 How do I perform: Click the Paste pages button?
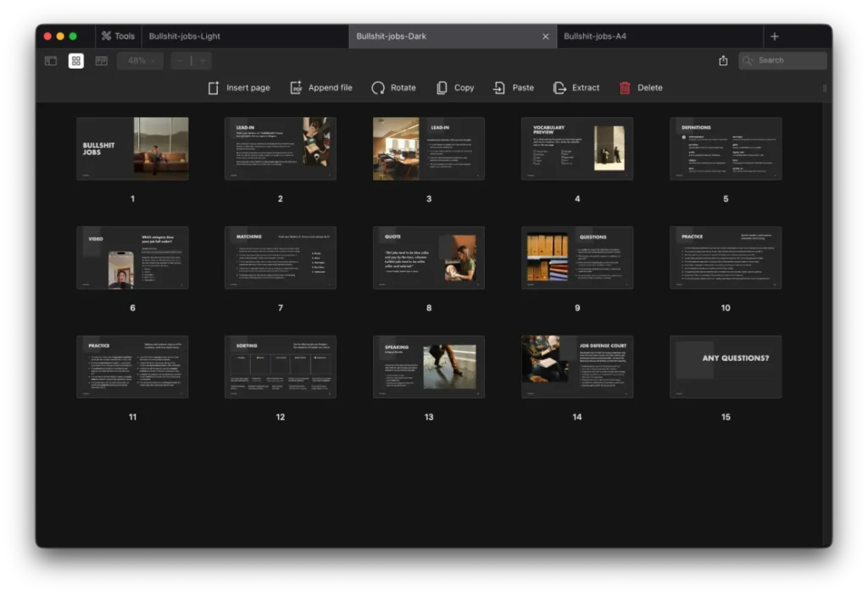click(x=514, y=87)
